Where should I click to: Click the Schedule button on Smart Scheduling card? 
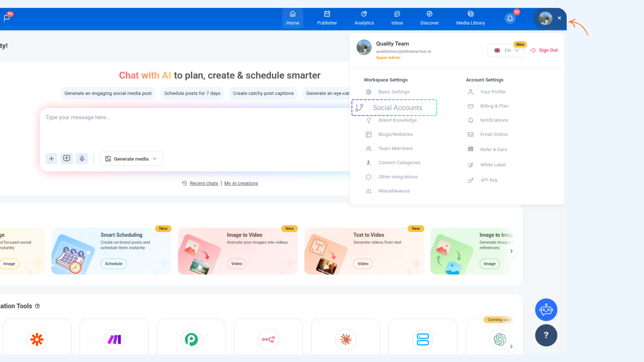(113, 264)
